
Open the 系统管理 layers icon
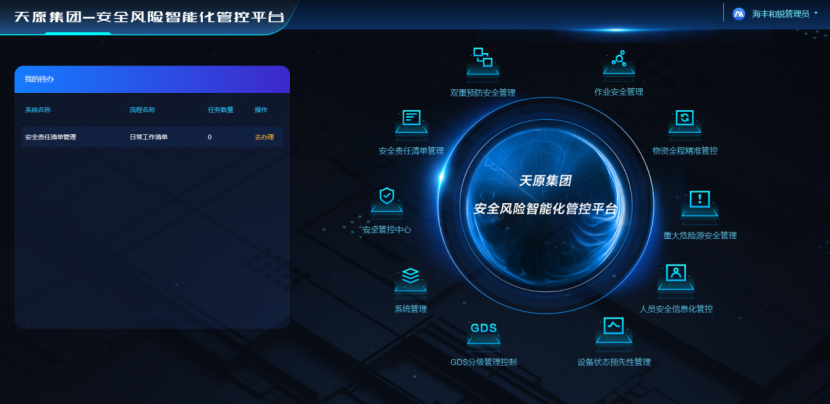coord(410,277)
